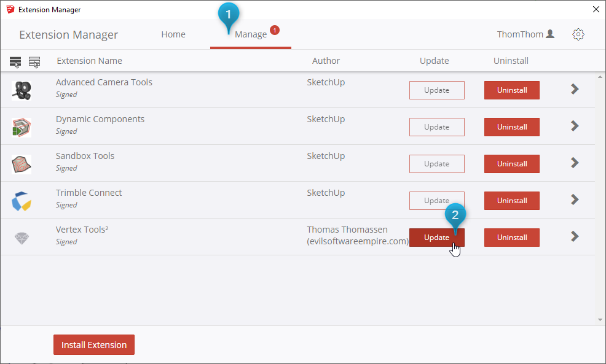606x364 pixels.
Task: Expand details for Advanced Camera Tools
Action: [575, 90]
